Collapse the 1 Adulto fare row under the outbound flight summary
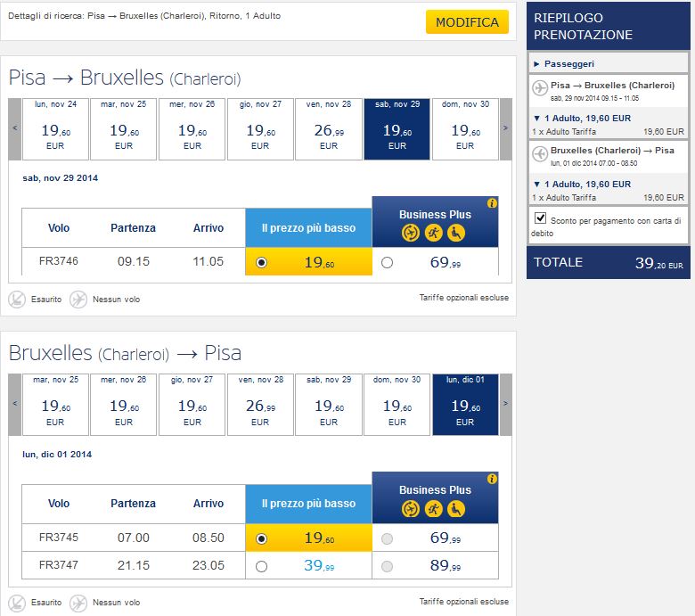Viewport: 695px width, 616px height. [x=536, y=119]
